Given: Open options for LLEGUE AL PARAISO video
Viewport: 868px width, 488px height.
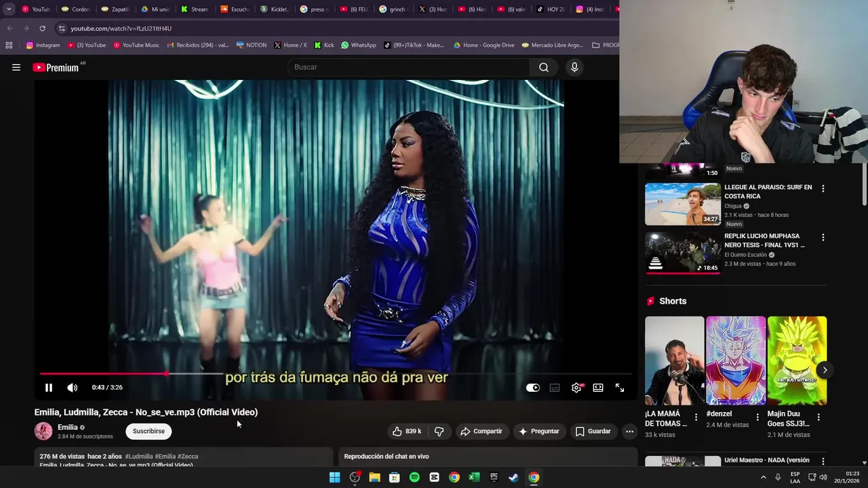Looking at the screenshot, I should coord(823,188).
